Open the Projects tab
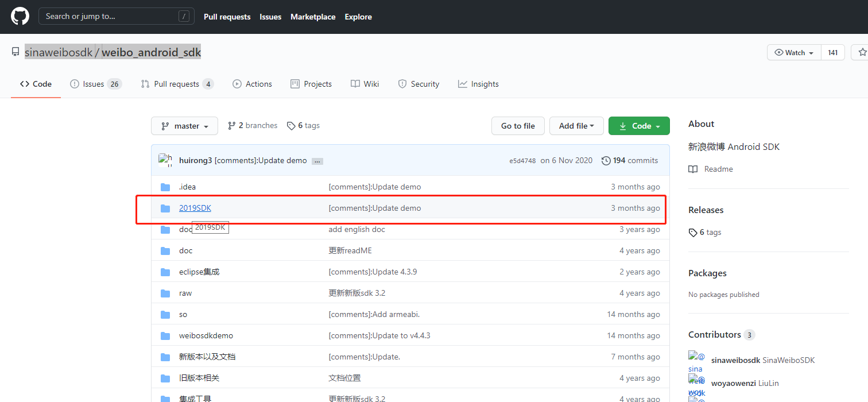 point(311,84)
